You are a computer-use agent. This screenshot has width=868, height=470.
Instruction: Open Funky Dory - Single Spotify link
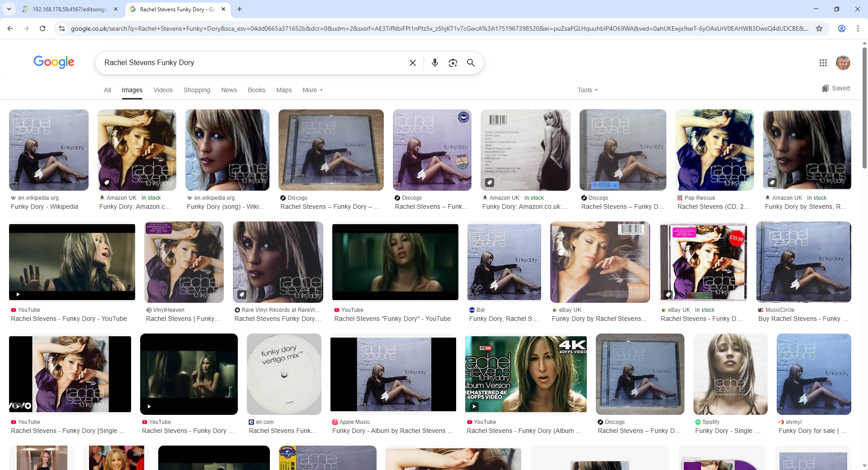pos(727,431)
